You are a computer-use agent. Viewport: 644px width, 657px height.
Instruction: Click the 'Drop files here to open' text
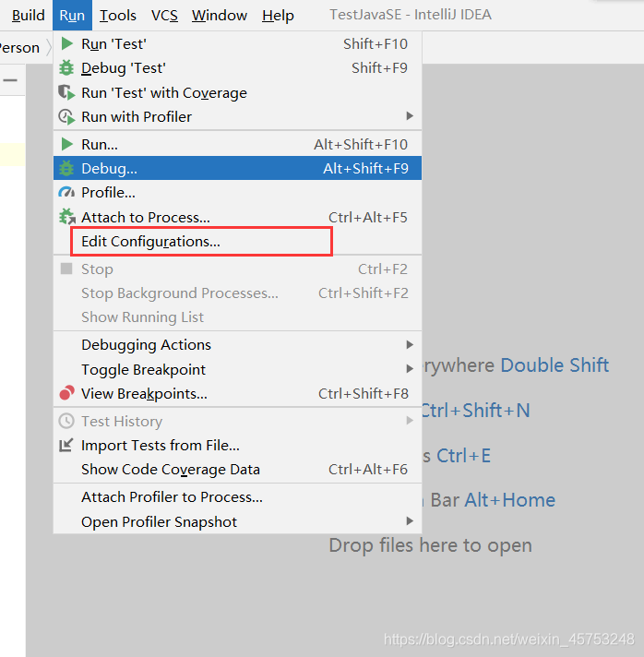pos(430,545)
